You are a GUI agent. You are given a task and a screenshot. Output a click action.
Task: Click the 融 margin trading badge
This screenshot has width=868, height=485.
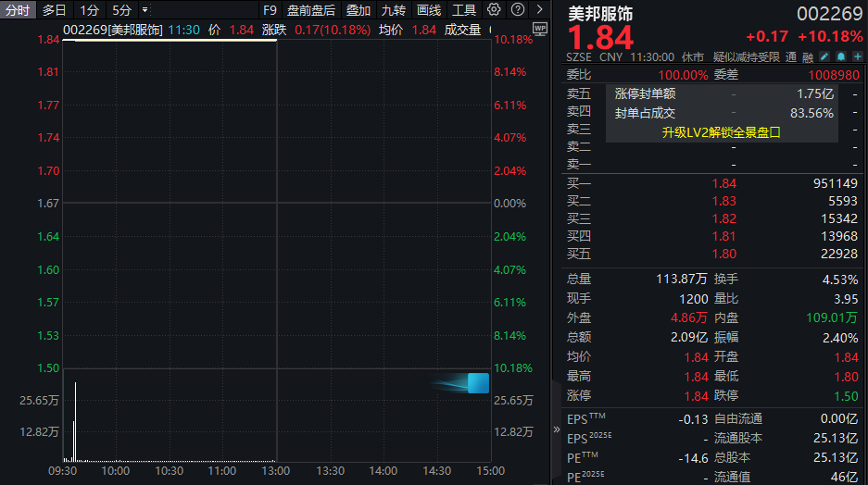point(807,56)
